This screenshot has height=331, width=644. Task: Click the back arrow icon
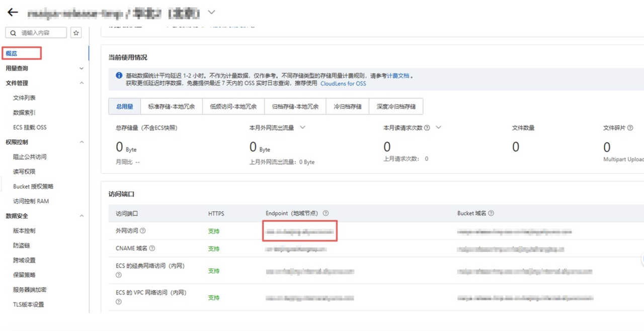click(13, 12)
